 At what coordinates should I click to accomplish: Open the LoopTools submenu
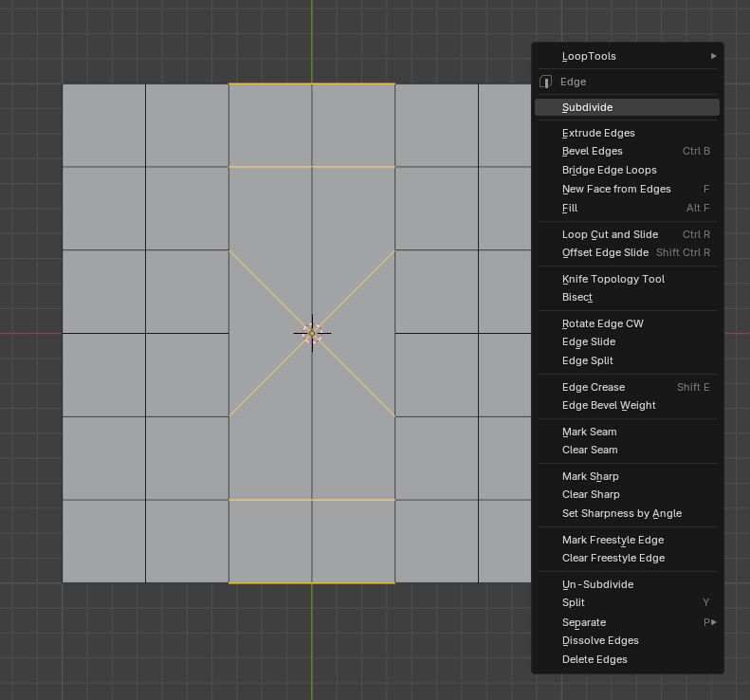(627, 56)
